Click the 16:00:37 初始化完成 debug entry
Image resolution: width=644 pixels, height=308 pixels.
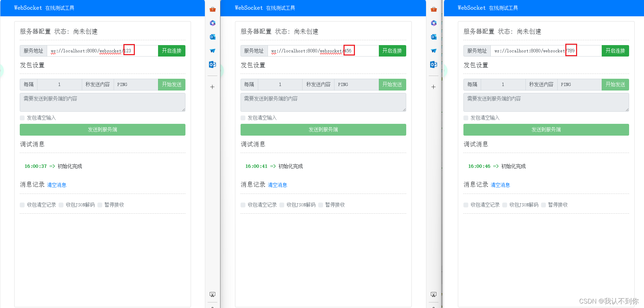[53, 166]
